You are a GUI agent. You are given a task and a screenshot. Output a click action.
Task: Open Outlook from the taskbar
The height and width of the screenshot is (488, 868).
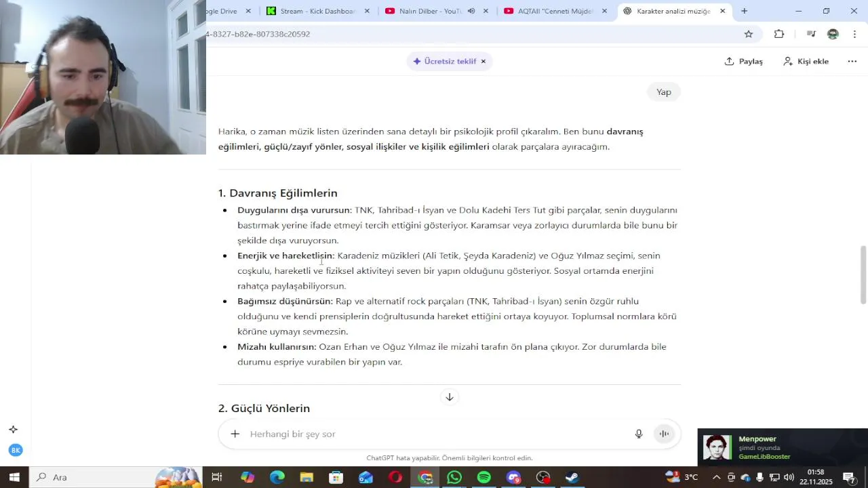(366, 477)
